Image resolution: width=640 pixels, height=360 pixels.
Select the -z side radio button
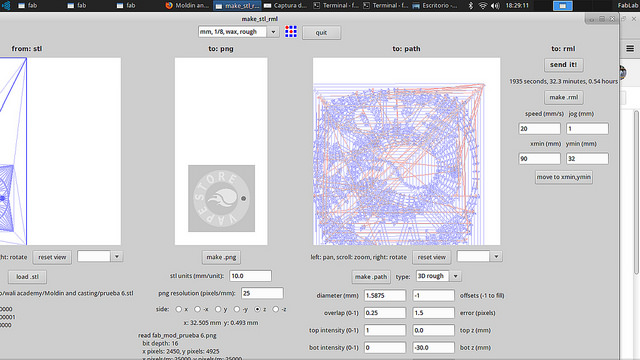(x=276, y=309)
